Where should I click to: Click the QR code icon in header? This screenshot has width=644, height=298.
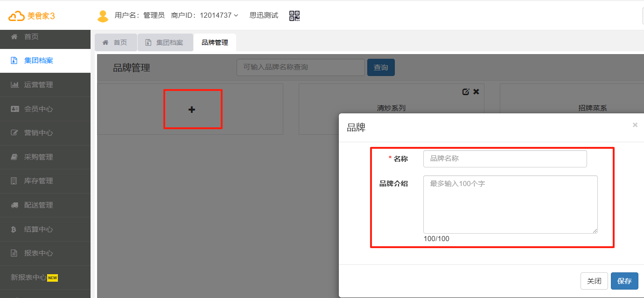point(294,16)
